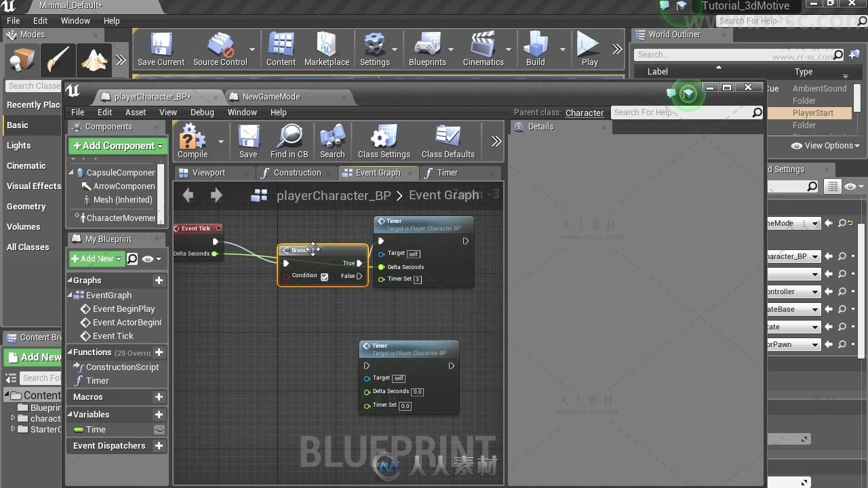Image resolution: width=868 pixels, height=488 pixels.
Task: Open Marketplace icon
Action: click(x=327, y=49)
